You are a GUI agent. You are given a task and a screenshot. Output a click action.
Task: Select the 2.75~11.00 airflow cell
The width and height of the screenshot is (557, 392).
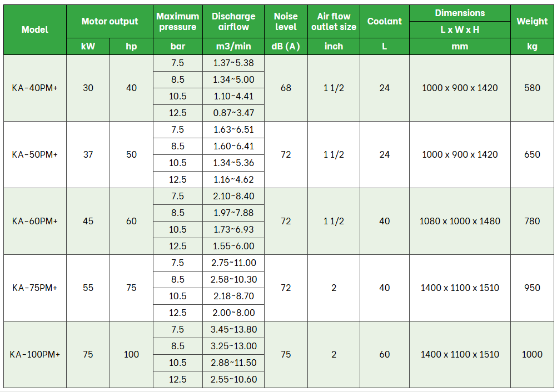[233, 263]
